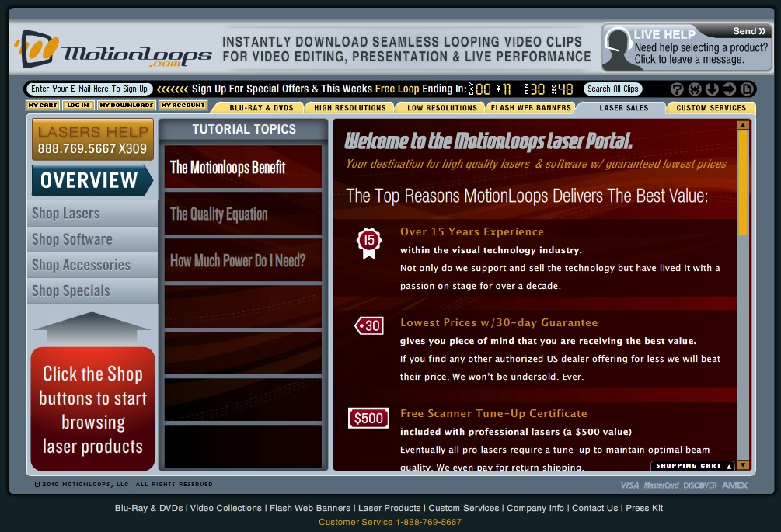Open How Much Power Do I Need topic

pos(243,260)
